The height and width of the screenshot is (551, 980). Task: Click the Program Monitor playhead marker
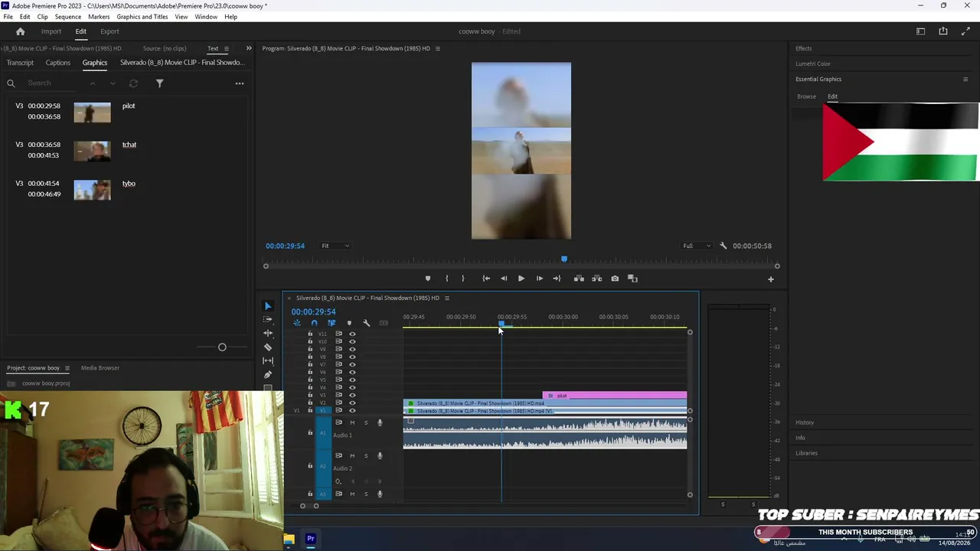click(564, 259)
